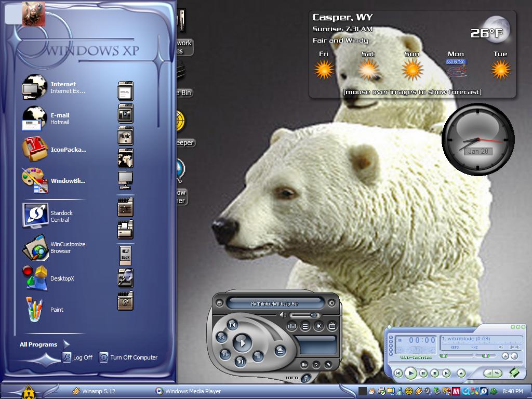This screenshot has height=399, width=532.
Task: Toggle Winamp's playlist list button
Action: click(x=514, y=356)
